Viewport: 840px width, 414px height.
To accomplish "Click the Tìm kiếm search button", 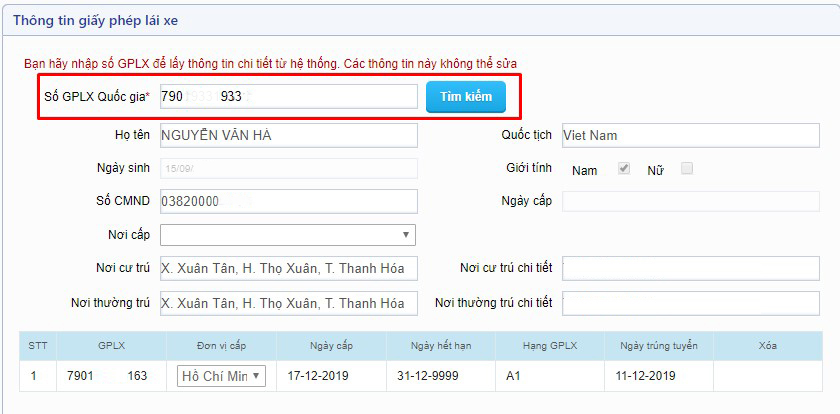I will tap(465, 97).
